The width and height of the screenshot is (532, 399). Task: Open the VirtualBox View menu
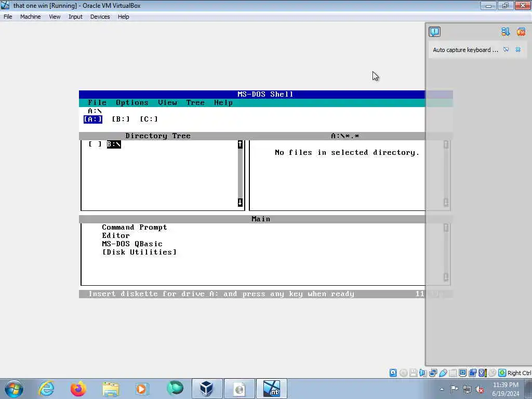coord(54,17)
